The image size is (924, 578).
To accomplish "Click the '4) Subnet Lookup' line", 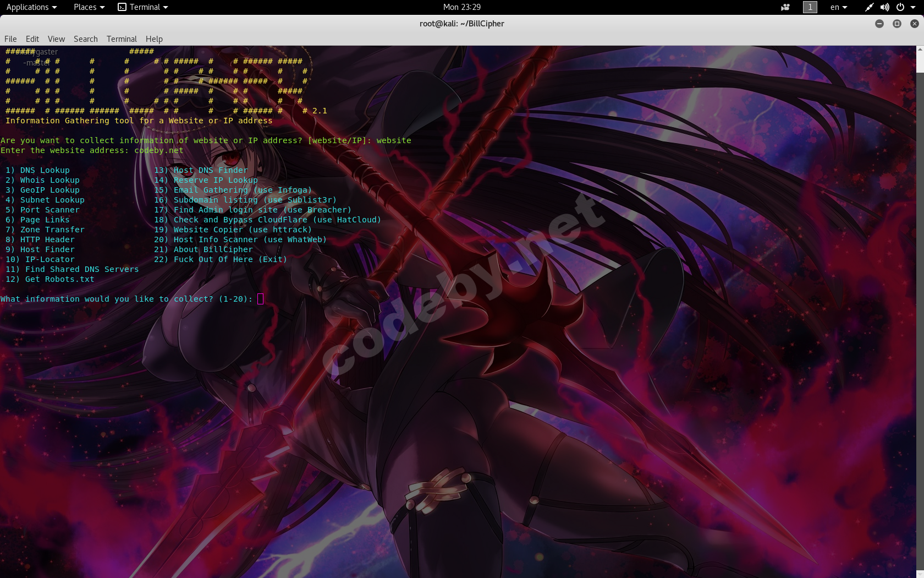I will (45, 200).
